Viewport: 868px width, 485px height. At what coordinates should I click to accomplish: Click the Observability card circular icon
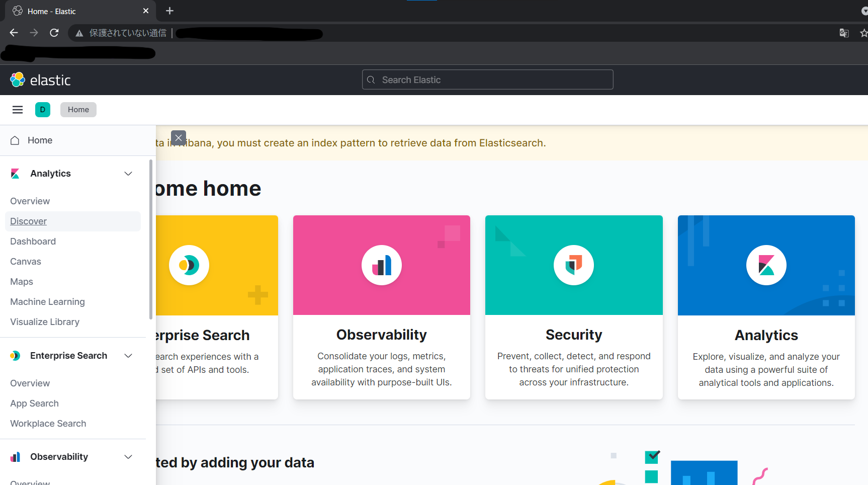[382, 265]
